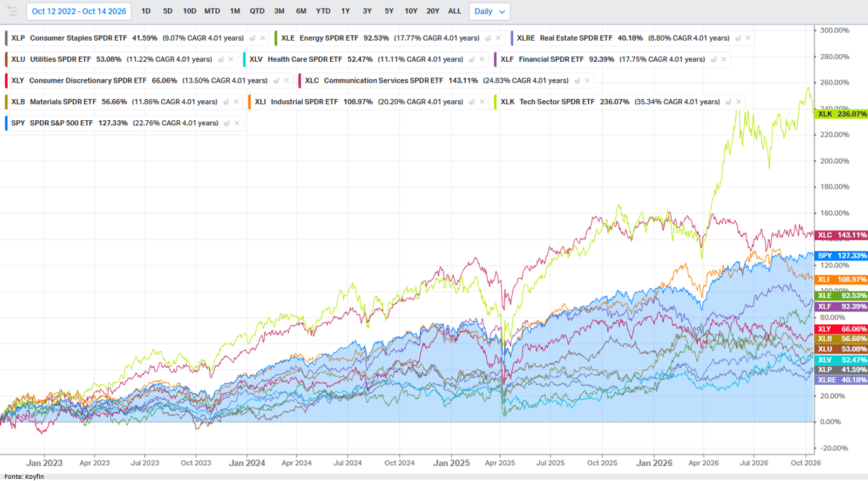Click the XLP legend color bar
The height and width of the screenshot is (481, 868).
6,38
